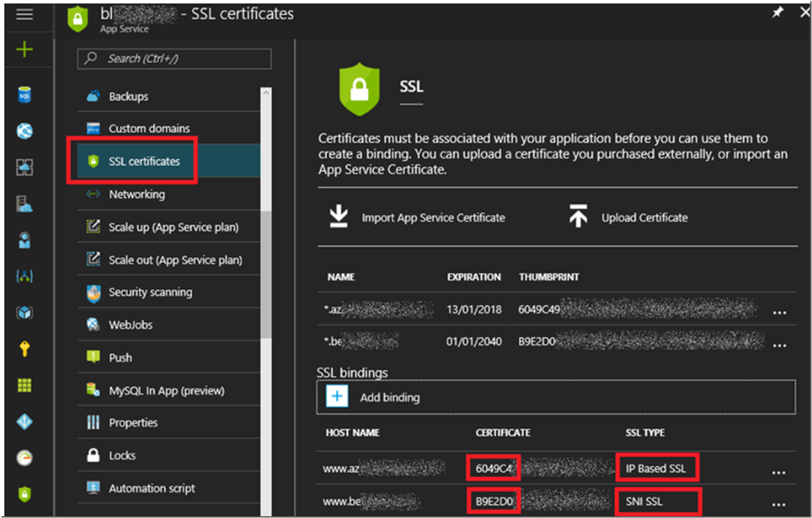Click the WebJobs gear icon
This screenshot has height=518, width=812.
click(x=93, y=325)
